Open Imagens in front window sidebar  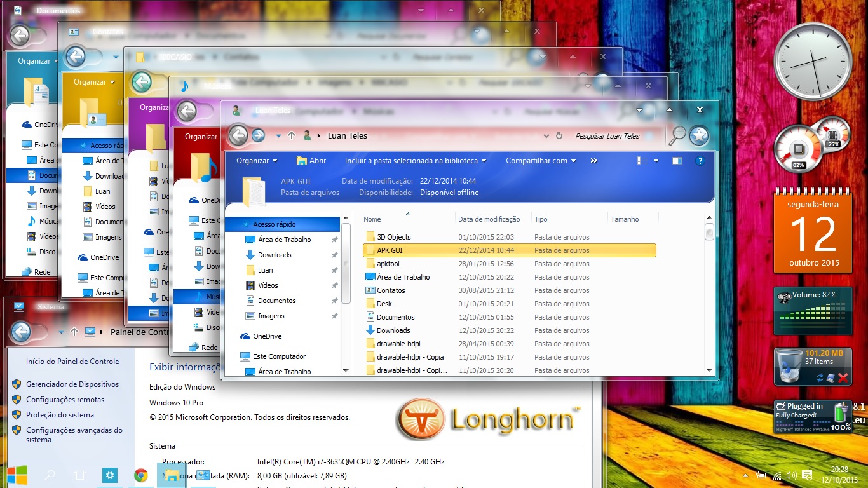[271, 316]
